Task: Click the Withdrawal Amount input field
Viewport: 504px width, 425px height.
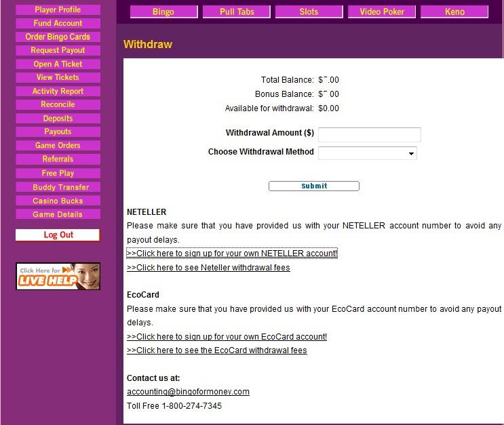Action: tap(369, 134)
